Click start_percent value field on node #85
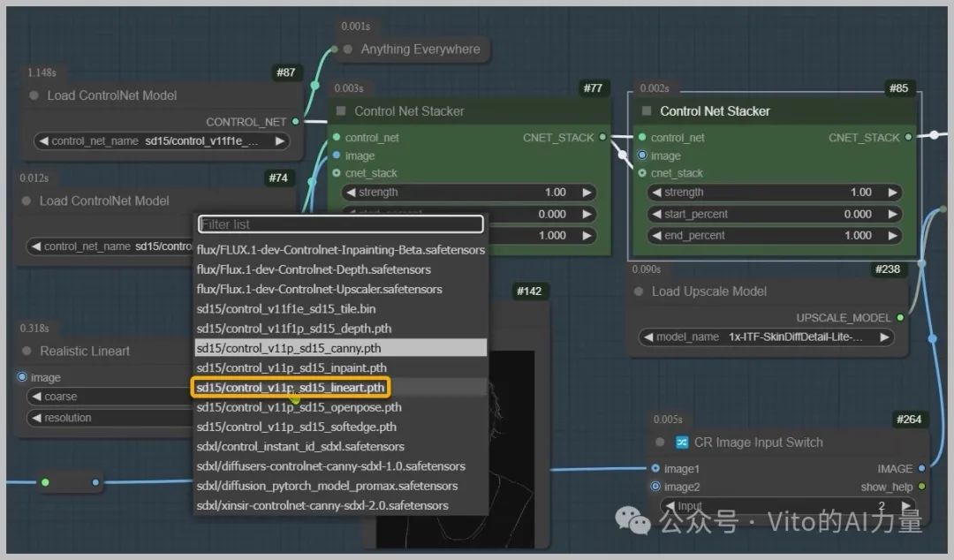 click(775, 215)
